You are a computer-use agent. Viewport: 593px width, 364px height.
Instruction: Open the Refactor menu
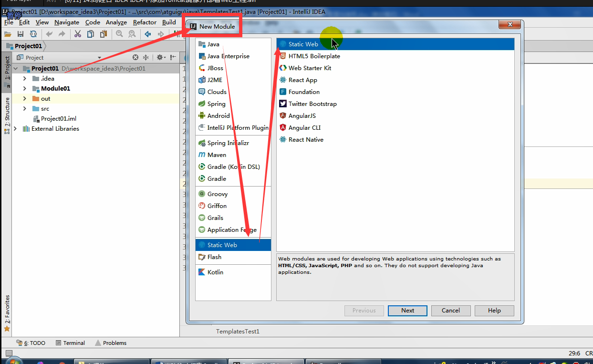[x=145, y=22]
